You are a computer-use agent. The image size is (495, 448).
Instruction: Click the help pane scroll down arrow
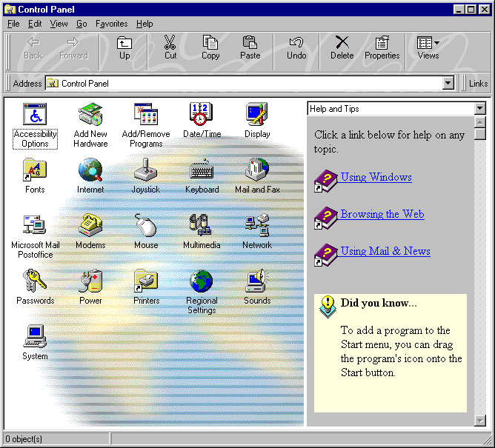point(480,421)
